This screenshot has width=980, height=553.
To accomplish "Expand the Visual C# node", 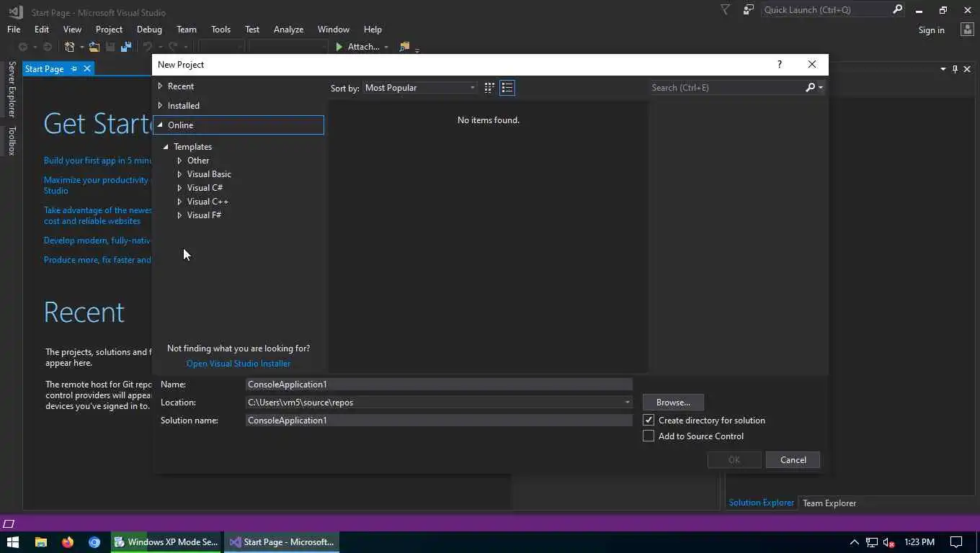I will (179, 188).
